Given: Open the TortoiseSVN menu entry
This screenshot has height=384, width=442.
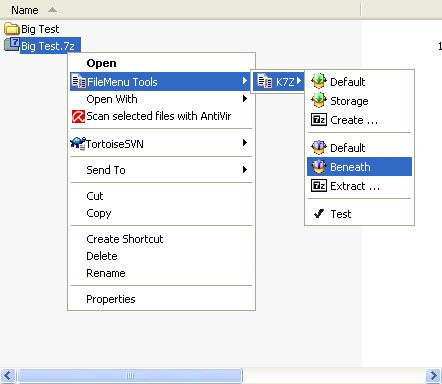Looking at the screenshot, I should click(162, 144).
